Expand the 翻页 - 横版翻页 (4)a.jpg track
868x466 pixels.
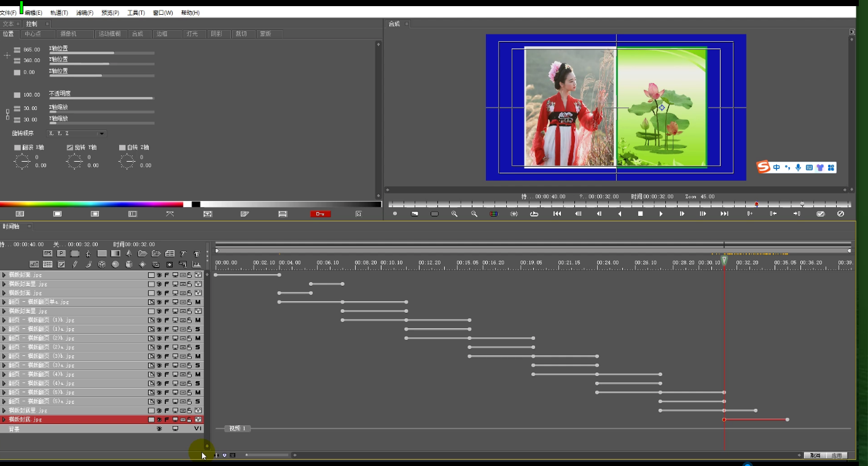[x=4, y=383]
